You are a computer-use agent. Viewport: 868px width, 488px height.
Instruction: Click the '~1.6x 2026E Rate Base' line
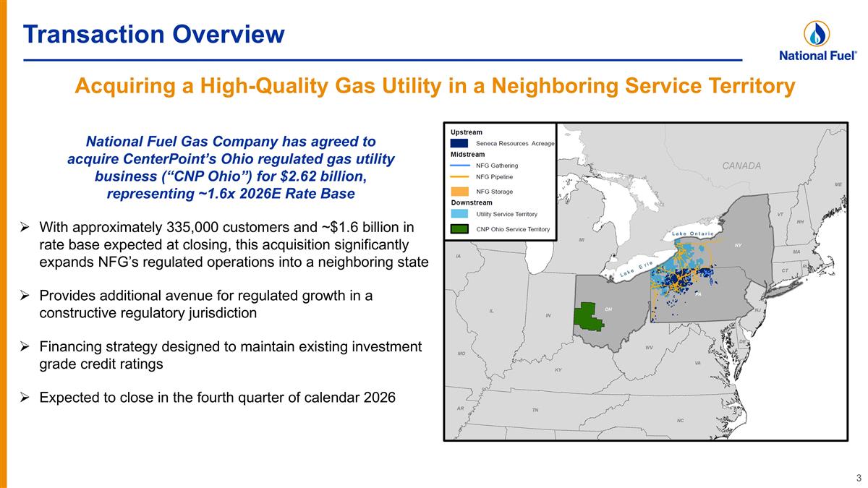231,194
